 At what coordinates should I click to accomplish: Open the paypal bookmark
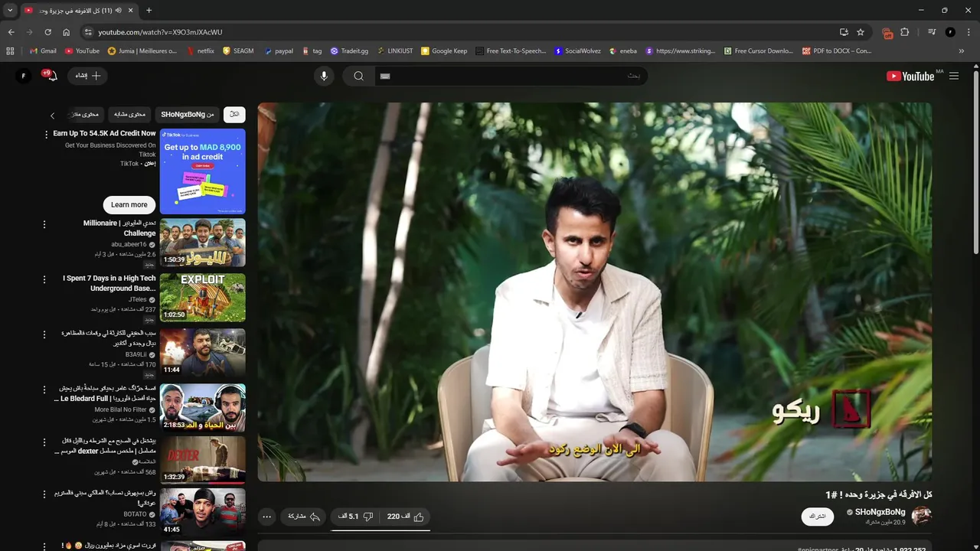pyautogui.click(x=279, y=51)
